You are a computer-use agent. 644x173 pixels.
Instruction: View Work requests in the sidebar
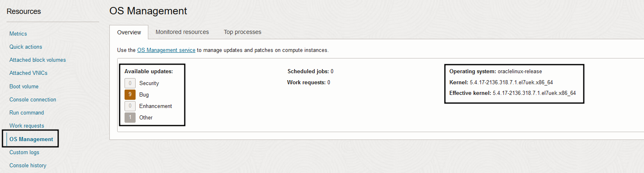point(27,126)
